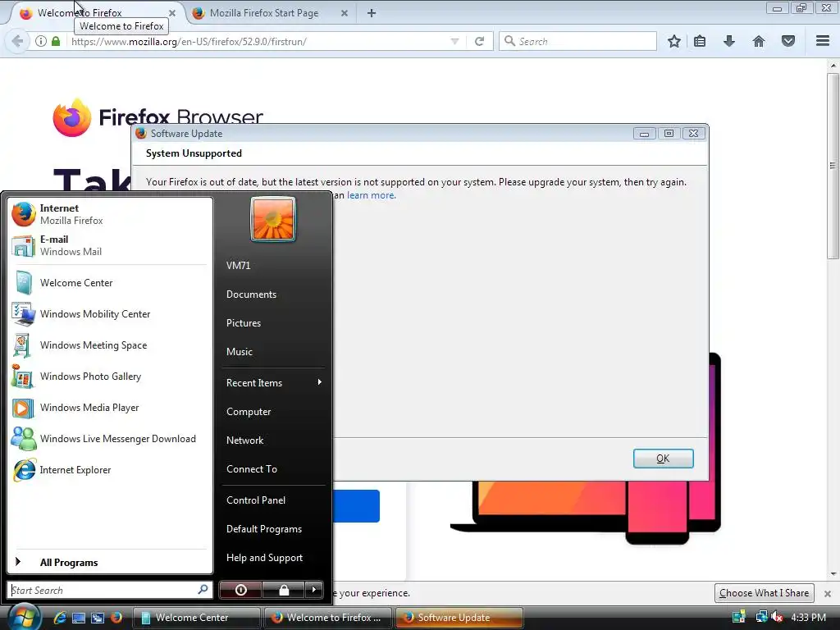
Task: Open the address bar history dropdown arrow
Action: point(454,41)
